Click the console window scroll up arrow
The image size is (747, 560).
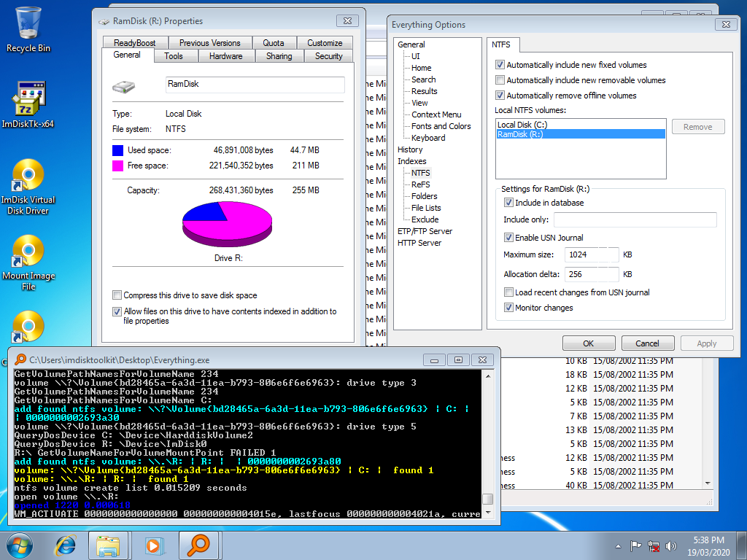click(488, 376)
